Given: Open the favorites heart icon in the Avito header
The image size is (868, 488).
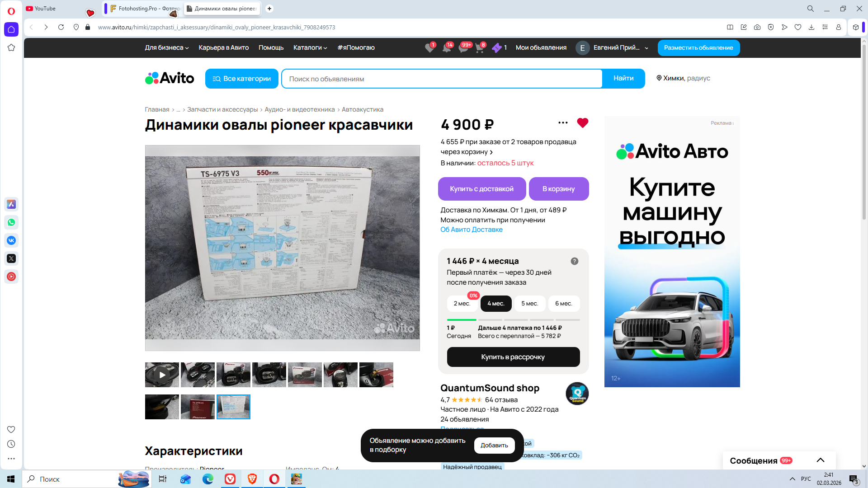Looking at the screenshot, I should pyautogui.click(x=429, y=48).
